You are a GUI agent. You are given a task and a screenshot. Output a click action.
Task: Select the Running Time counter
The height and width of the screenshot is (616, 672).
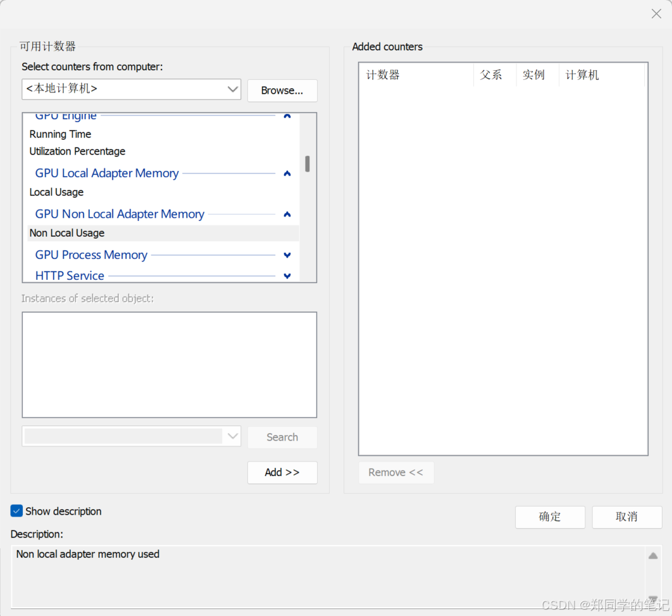[60, 134]
